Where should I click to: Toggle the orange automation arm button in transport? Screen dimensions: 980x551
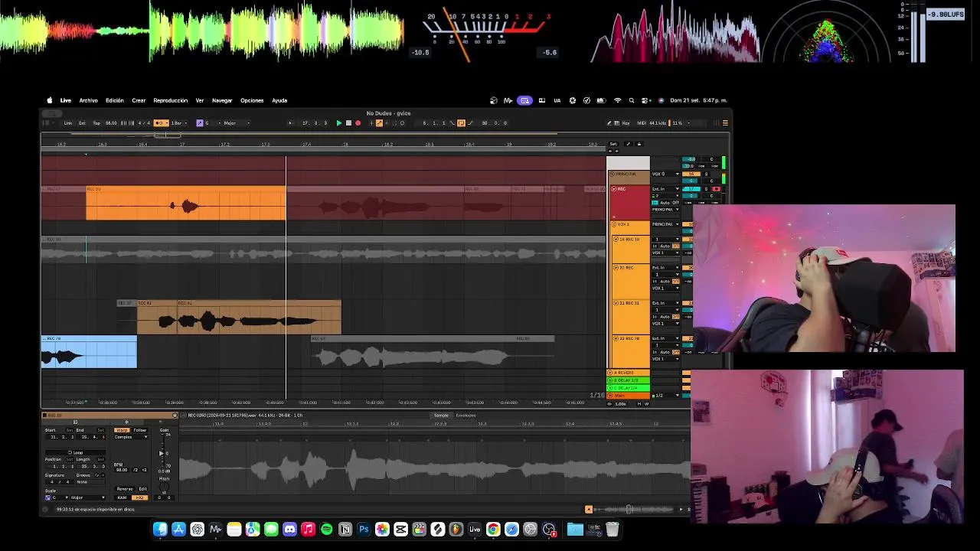pyautogui.click(x=378, y=123)
